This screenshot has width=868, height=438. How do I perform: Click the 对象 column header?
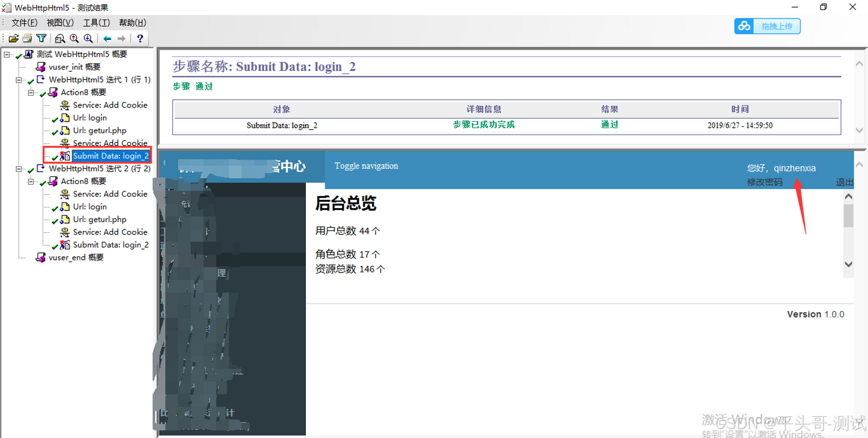pos(281,109)
